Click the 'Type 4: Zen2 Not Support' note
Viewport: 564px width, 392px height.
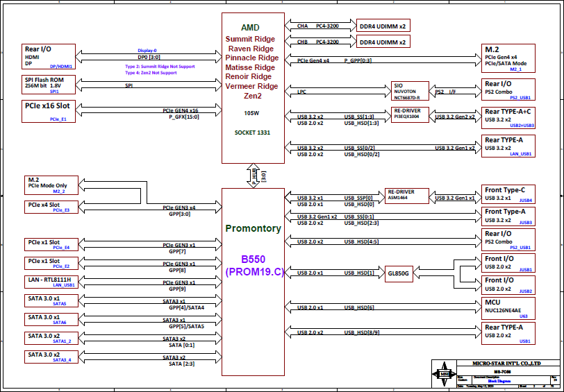pos(151,73)
